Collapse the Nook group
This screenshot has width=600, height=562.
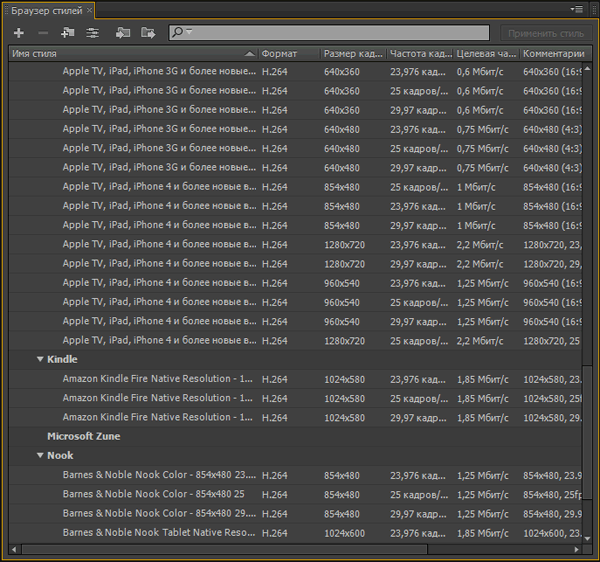(40, 455)
